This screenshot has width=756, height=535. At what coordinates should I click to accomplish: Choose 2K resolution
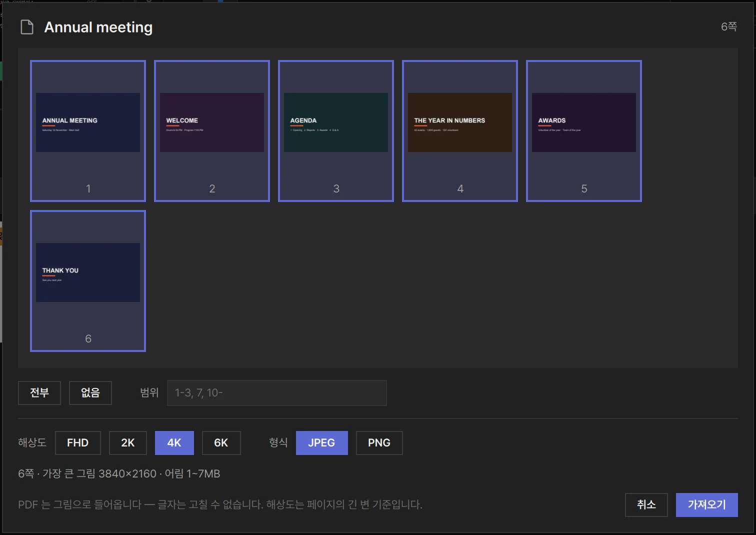[x=128, y=443]
